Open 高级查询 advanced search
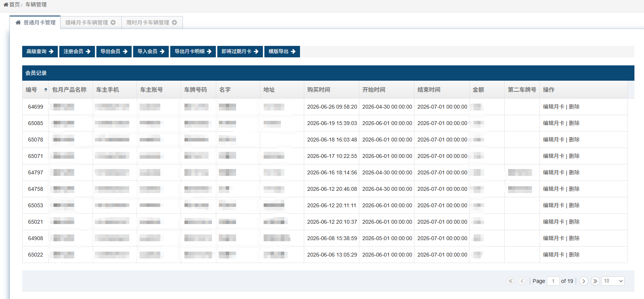The width and height of the screenshot is (644, 299). tap(40, 52)
